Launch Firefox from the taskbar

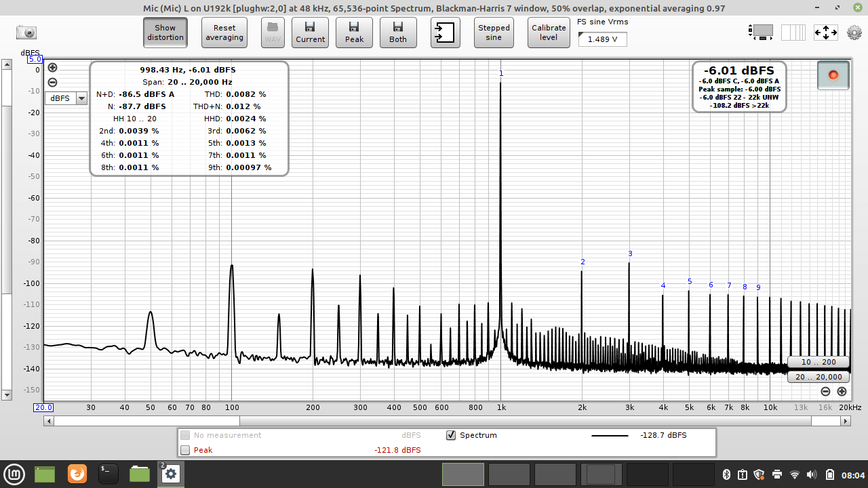pyautogui.click(x=77, y=474)
